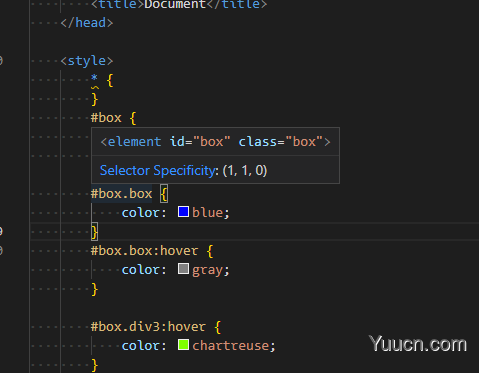Place cursor on the blue value

click(207, 213)
